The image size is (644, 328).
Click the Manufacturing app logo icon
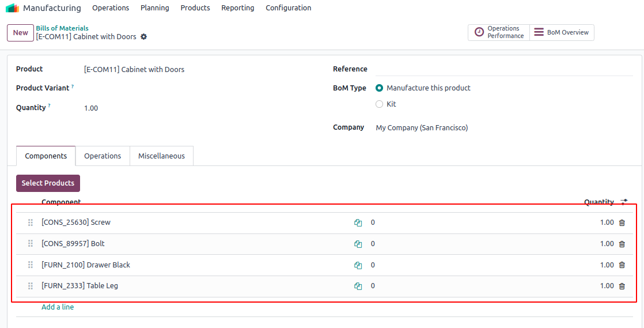point(12,8)
